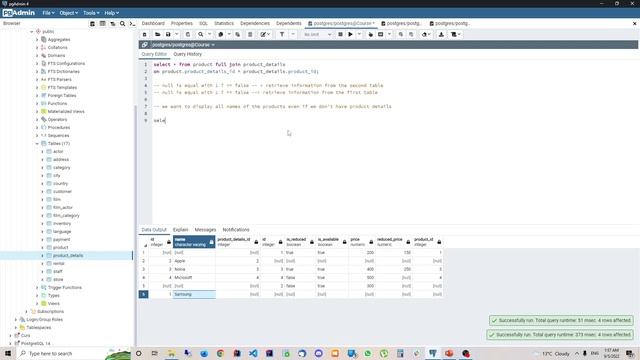Viewport: 640px width, 360px height.
Task: Click the Commit transaction icon
Action: (x=401, y=35)
